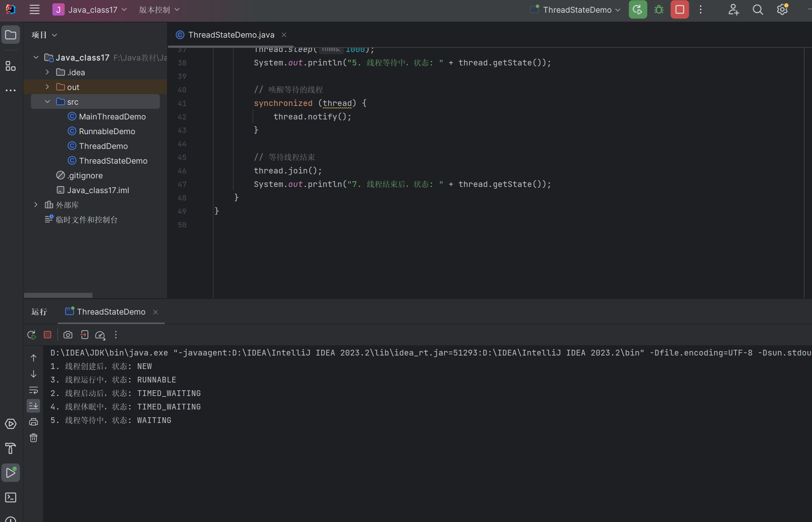The height and width of the screenshot is (522, 812).
Task: Click the thread dump camera icon
Action: coord(68,335)
